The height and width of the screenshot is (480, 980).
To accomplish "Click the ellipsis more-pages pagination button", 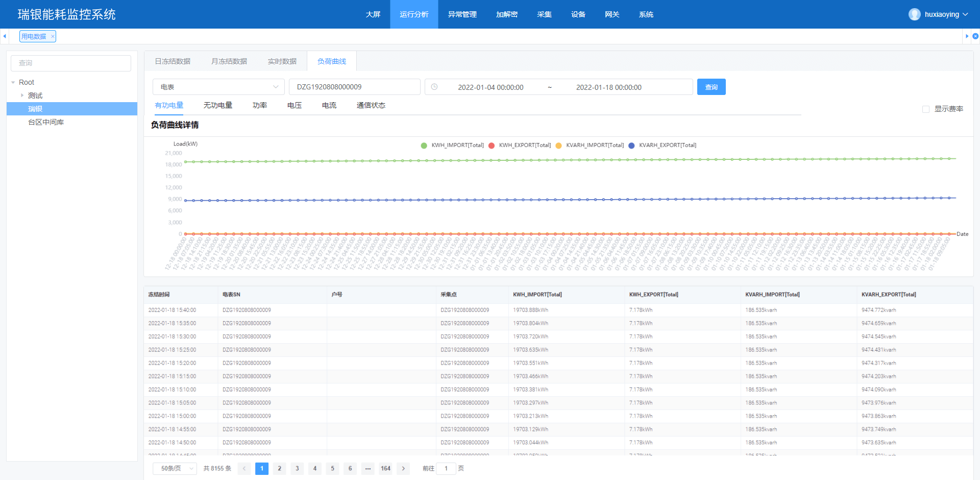I will [367, 468].
